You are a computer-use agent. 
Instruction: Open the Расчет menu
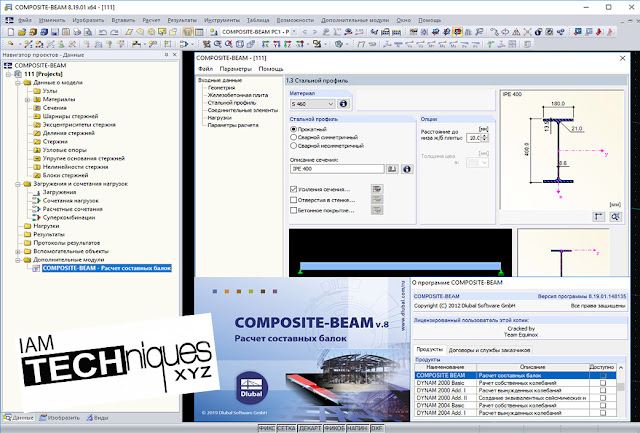(x=151, y=20)
